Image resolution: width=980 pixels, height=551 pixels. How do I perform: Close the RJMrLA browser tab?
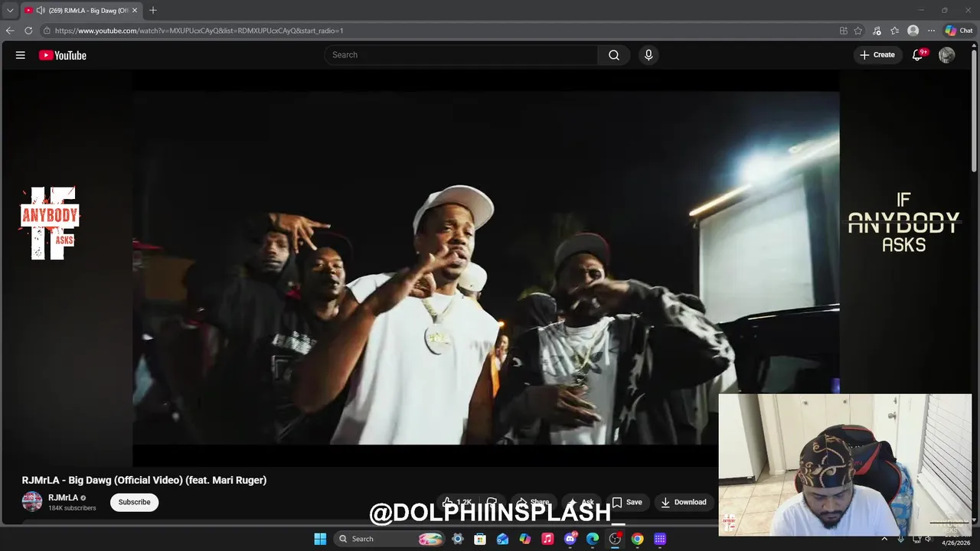click(x=135, y=10)
